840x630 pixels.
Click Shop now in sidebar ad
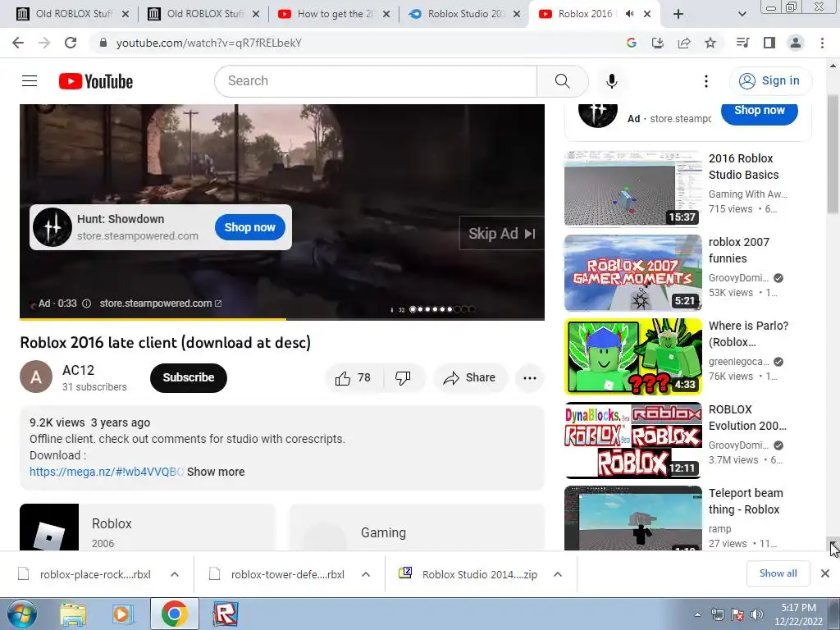(759, 111)
